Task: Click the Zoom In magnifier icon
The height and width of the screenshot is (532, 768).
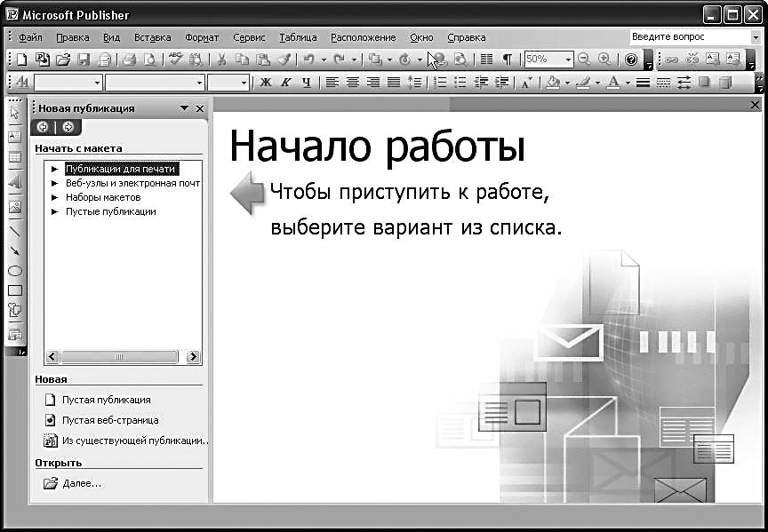Action: point(604,60)
